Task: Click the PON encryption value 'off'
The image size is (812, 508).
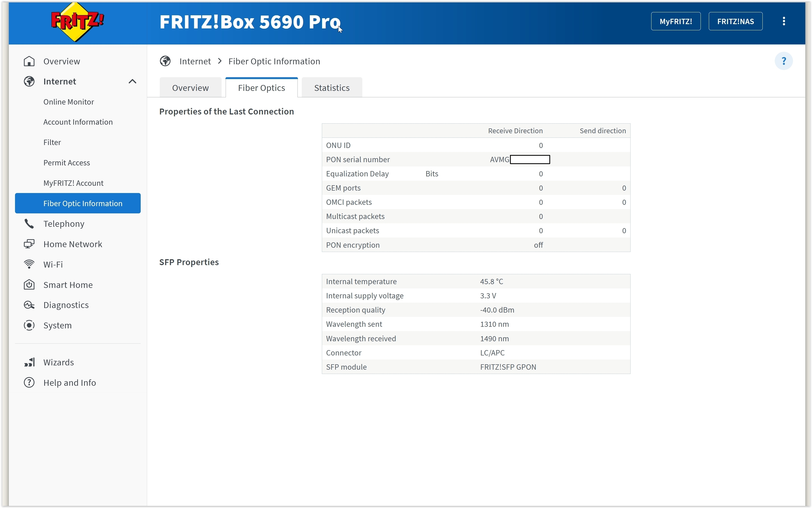Action: [538, 245]
